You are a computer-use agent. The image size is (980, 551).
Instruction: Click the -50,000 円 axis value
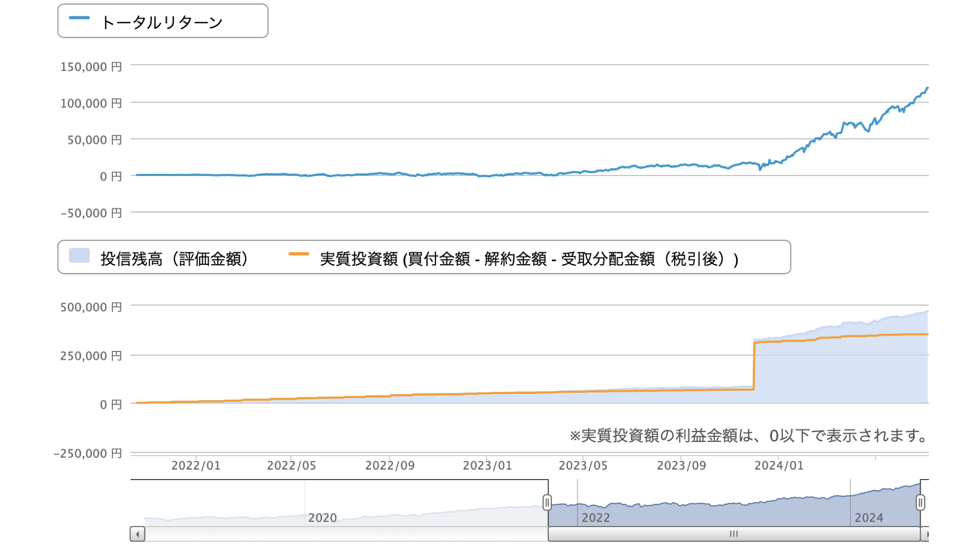(91, 213)
